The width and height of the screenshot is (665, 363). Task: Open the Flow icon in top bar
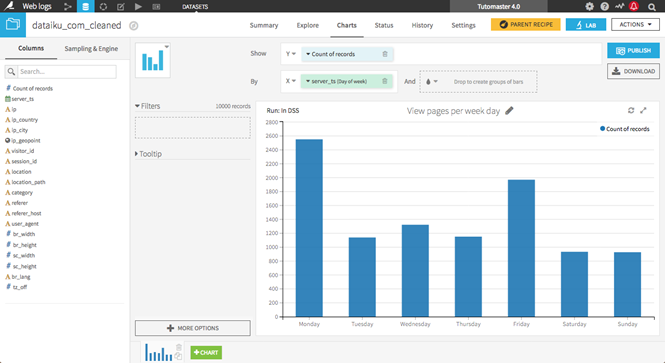pos(67,6)
